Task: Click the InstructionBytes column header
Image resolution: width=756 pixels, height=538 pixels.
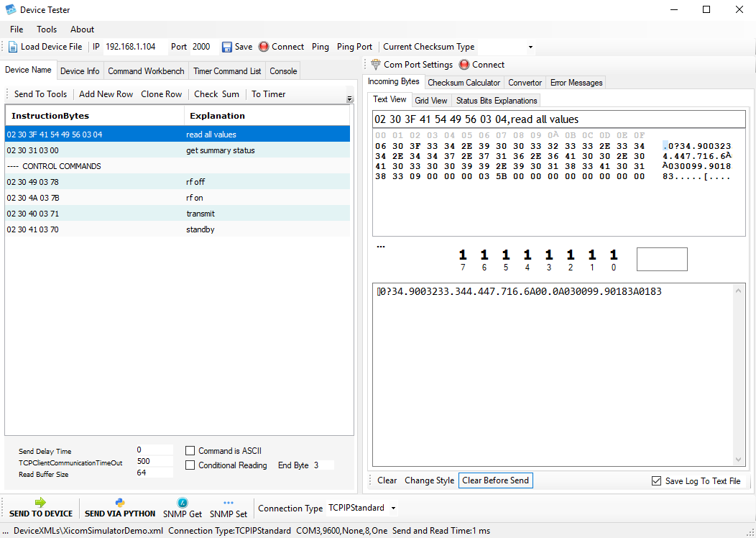Action: (95, 116)
